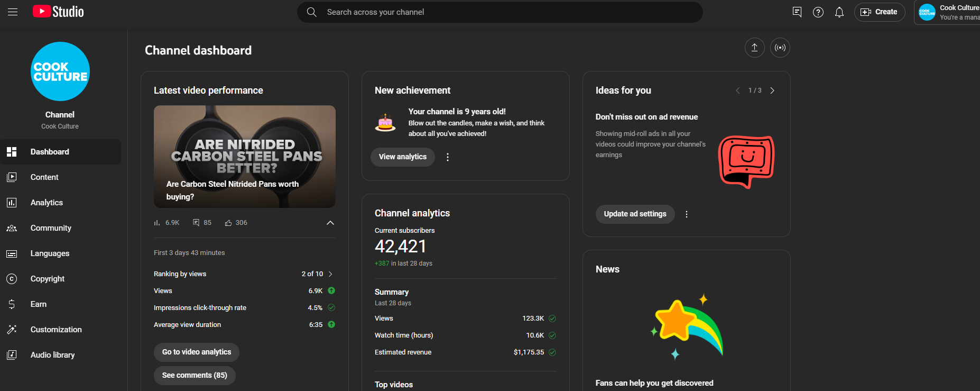Open more options for New achievement card
The image size is (980, 391).
click(448, 157)
